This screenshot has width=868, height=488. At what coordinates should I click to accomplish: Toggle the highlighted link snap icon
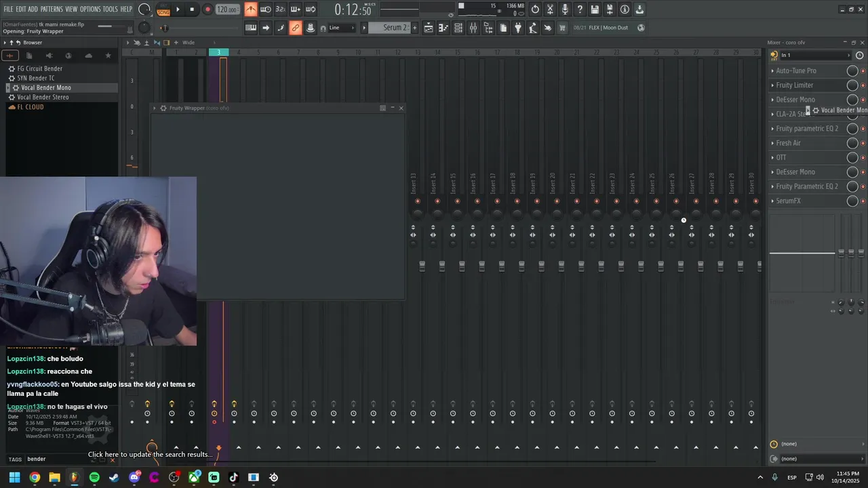point(295,28)
